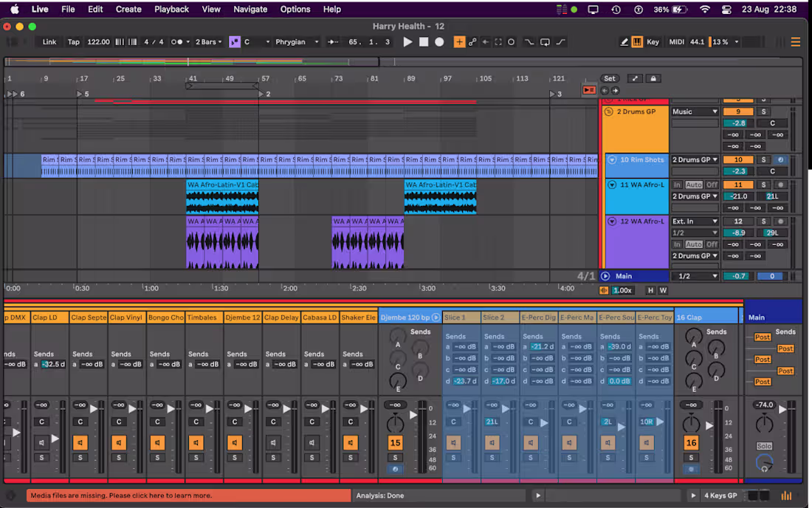Click the Media files are missing warning link
Screen dimensions: 812x508
pos(188,495)
